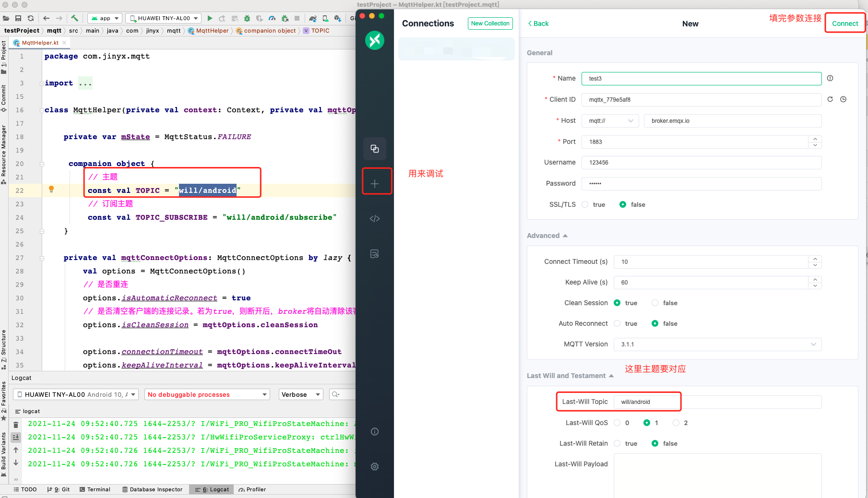Regenerate Client ID with the refresh icon

(x=830, y=99)
